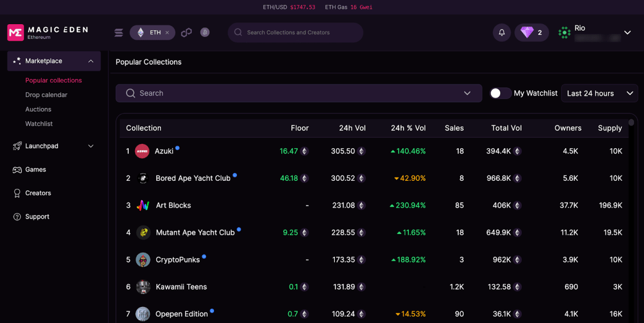
Task: Open Drop calendar in sidebar
Action: tap(46, 95)
